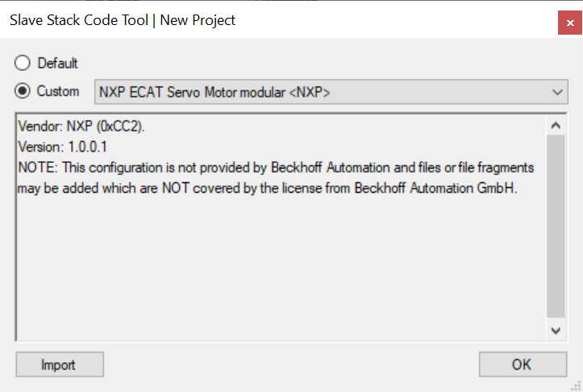Image resolution: width=583 pixels, height=392 pixels.
Task: Click the NOTE configuration warning text
Action: [x=276, y=177]
